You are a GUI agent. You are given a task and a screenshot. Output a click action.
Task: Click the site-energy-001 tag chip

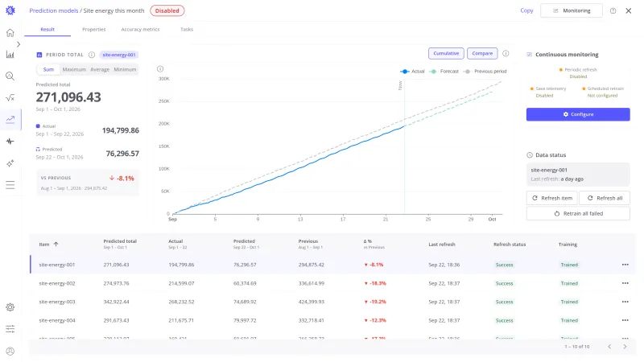[118, 55]
